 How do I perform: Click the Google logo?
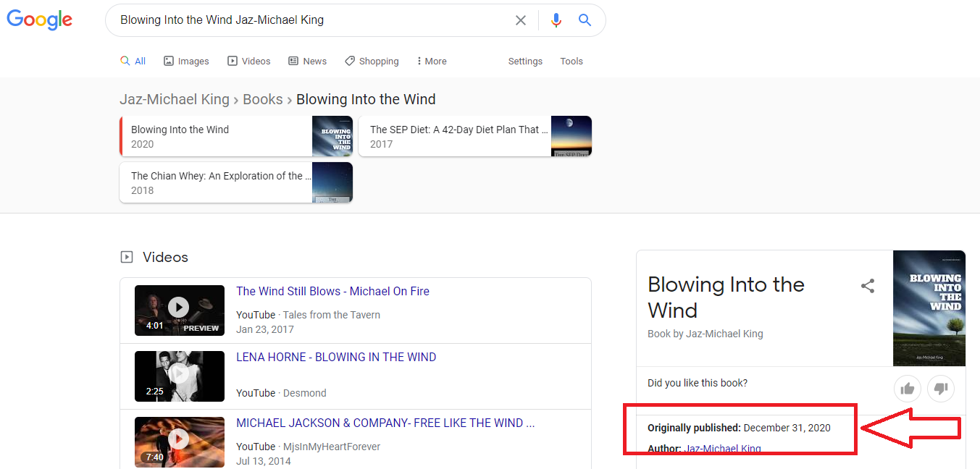pos(40,20)
